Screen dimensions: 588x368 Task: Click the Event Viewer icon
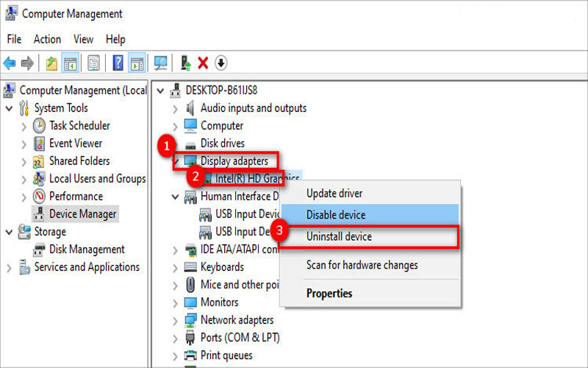(39, 144)
